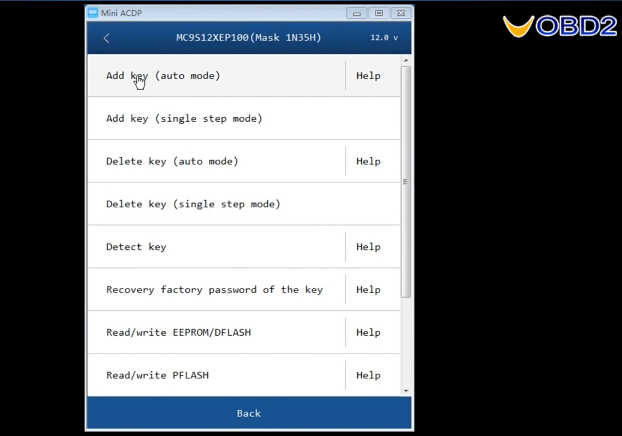View Help for Read/write EEPROM/DFLASH
The height and width of the screenshot is (436, 622).
(368, 333)
